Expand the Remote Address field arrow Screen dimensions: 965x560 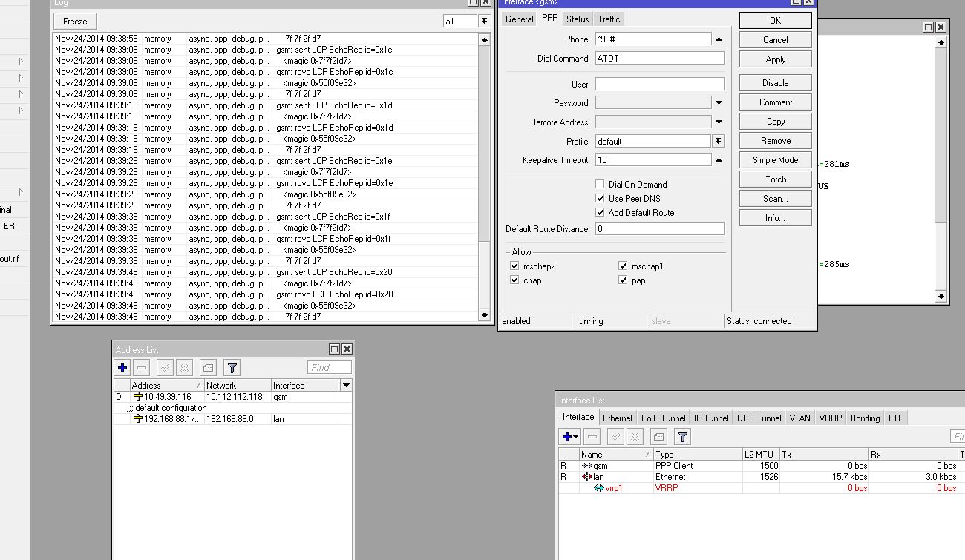pyautogui.click(x=719, y=122)
